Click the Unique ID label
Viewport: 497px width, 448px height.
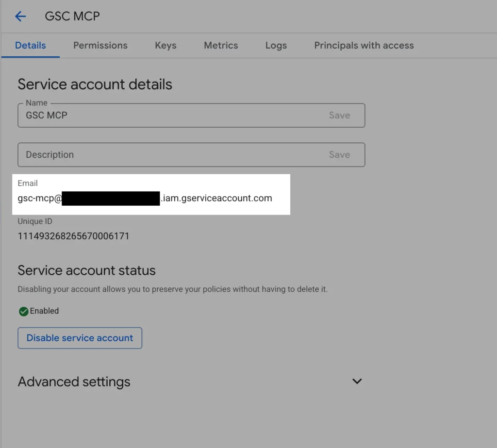[35, 221]
